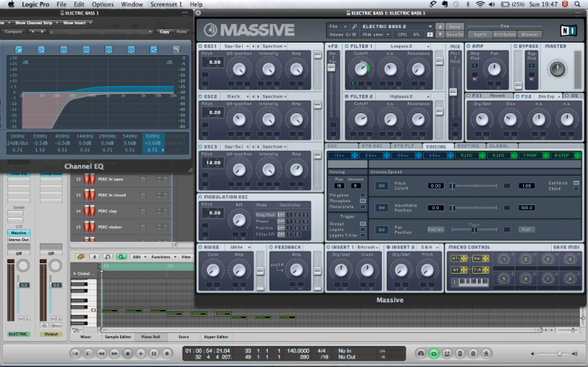Click the green cycle mode icon in transport
Image resolution: width=588 pixels, height=367 pixels.
(434, 353)
